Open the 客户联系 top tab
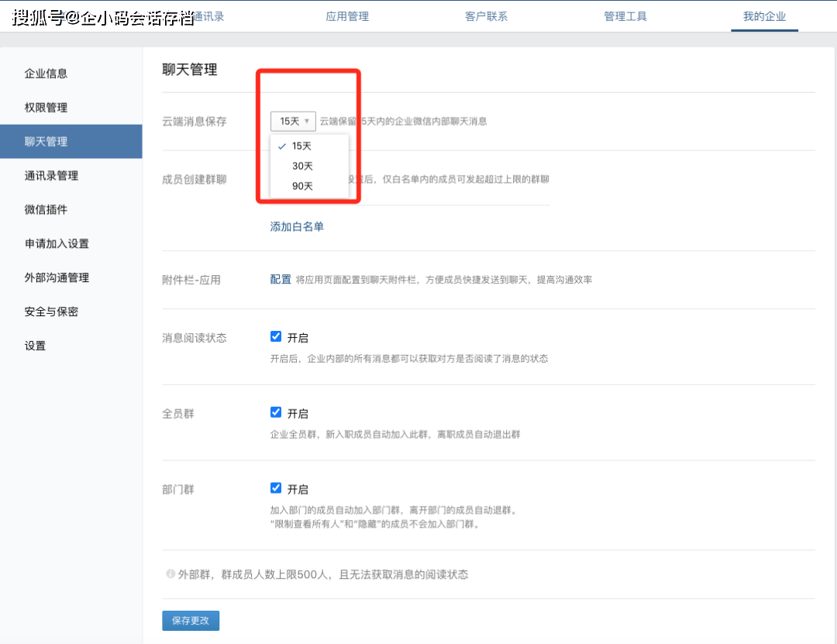 486,16
